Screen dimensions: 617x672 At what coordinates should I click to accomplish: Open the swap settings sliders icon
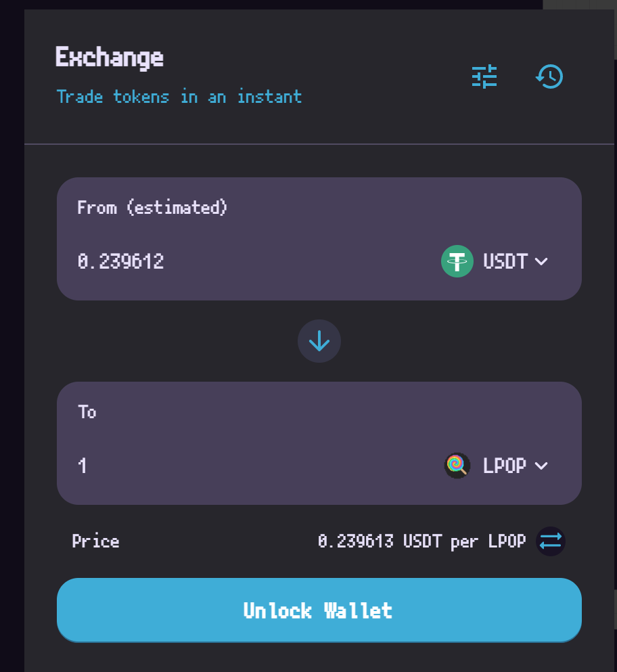pyautogui.click(x=484, y=76)
